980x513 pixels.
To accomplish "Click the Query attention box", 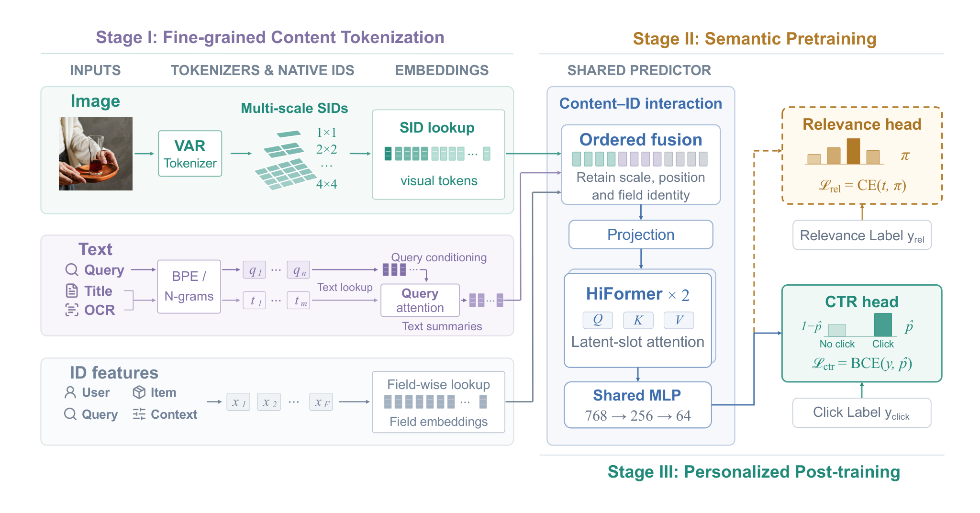I will (x=420, y=301).
